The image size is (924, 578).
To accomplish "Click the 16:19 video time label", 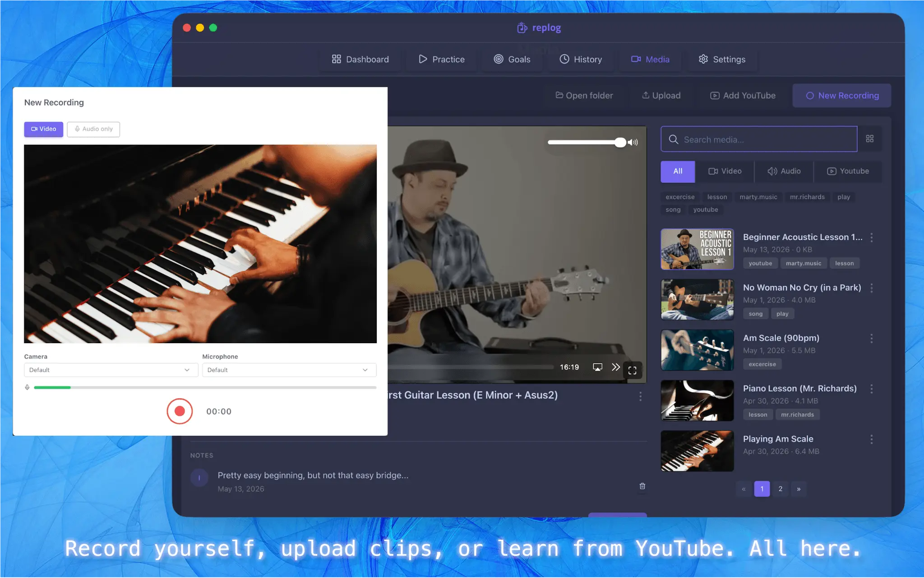I will coord(569,367).
